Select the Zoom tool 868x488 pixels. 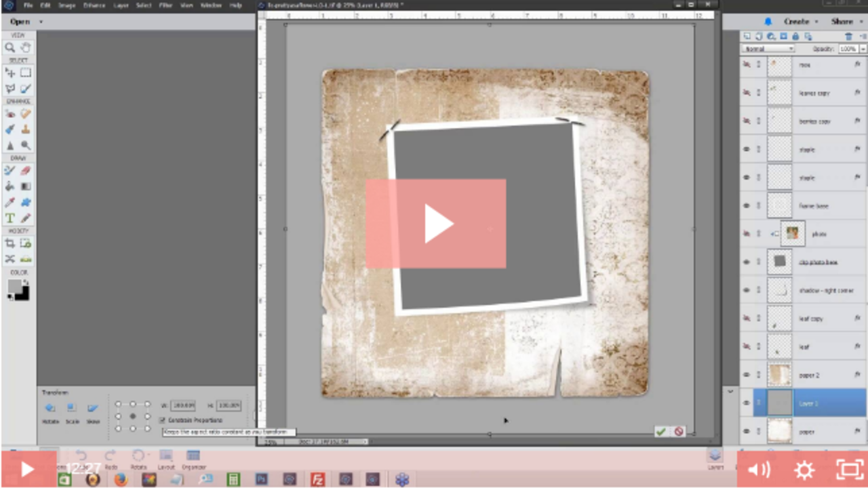coord(9,47)
